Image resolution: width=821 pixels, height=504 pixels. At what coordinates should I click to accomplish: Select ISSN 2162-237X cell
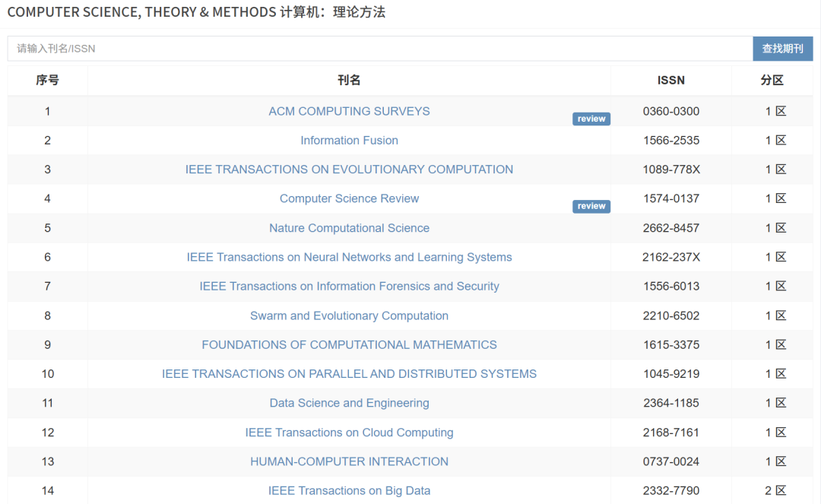pyautogui.click(x=671, y=257)
